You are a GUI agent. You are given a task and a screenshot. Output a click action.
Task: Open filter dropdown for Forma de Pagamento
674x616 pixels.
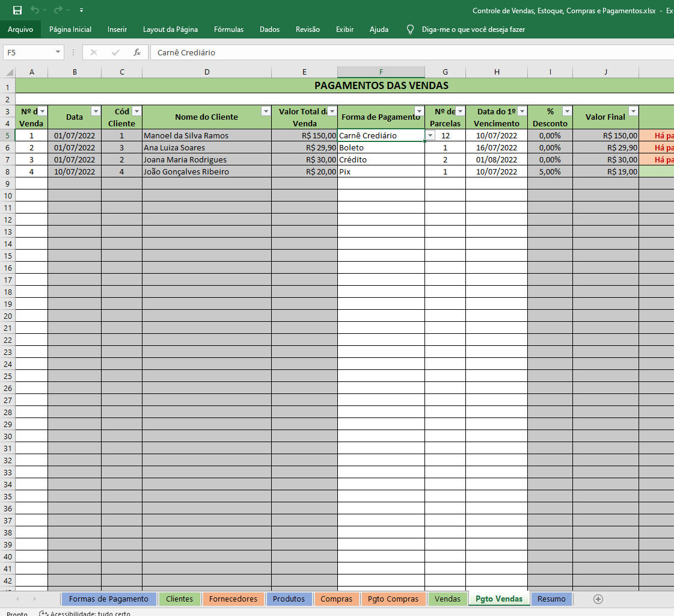pos(419,111)
